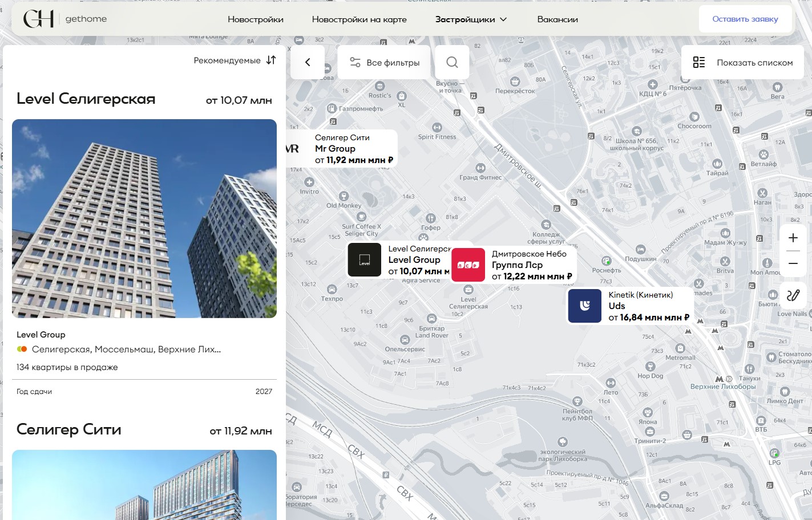
Task: Collapse the listing panel with back chevron
Action: point(308,62)
